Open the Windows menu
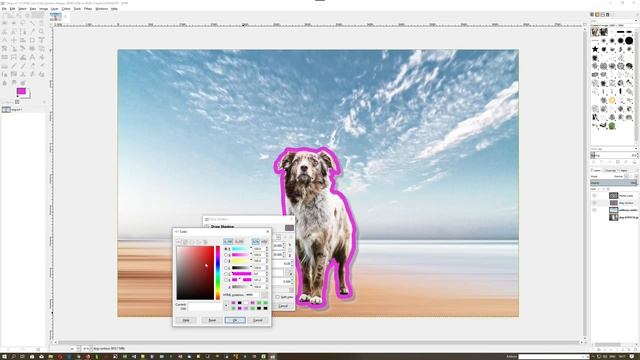The width and height of the screenshot is (640, 360). (102, 8)
